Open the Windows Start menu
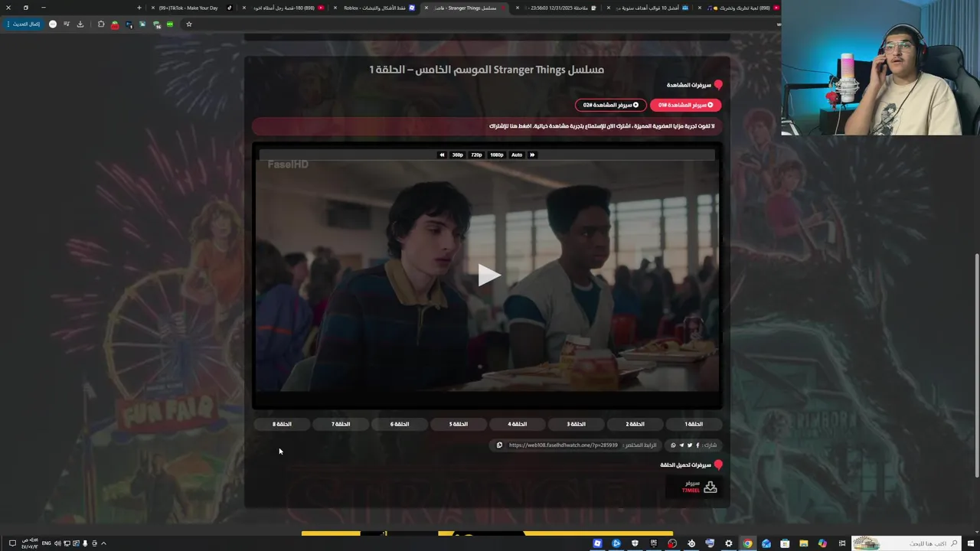Viewport: 980px width, 551px height. click(971, 543)
